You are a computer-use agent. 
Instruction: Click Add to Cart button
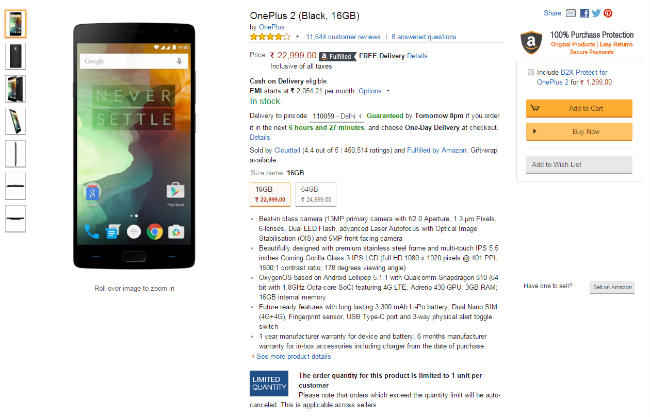pyautogui.click(x=579, y=108)
